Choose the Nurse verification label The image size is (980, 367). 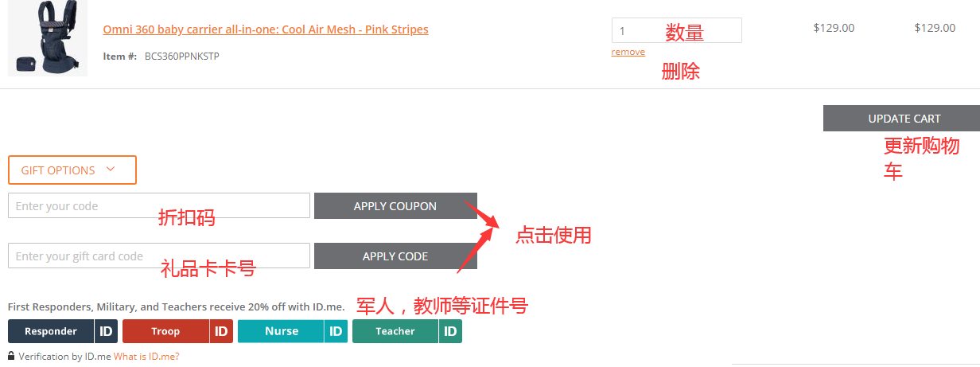tap(282, 331)
